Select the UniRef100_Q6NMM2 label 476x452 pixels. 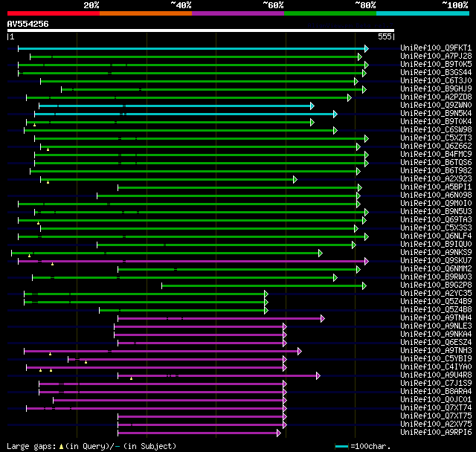point(436,269)
